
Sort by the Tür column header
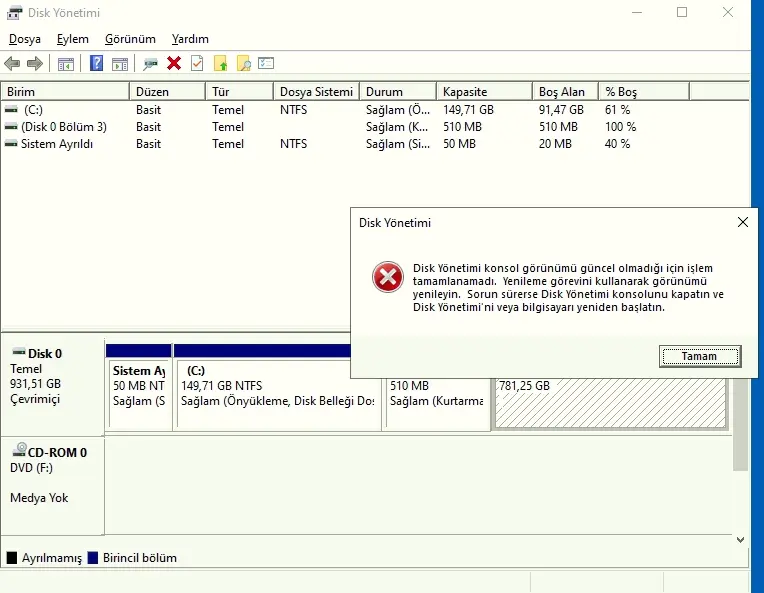(x=240, y=92)
